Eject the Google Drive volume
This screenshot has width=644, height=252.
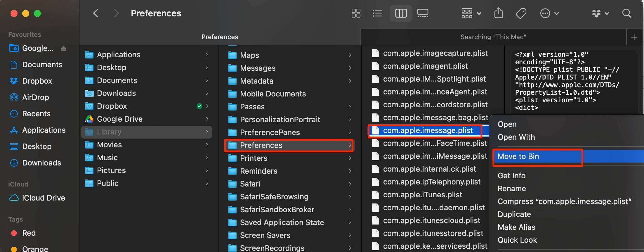(x=63, y=49)
